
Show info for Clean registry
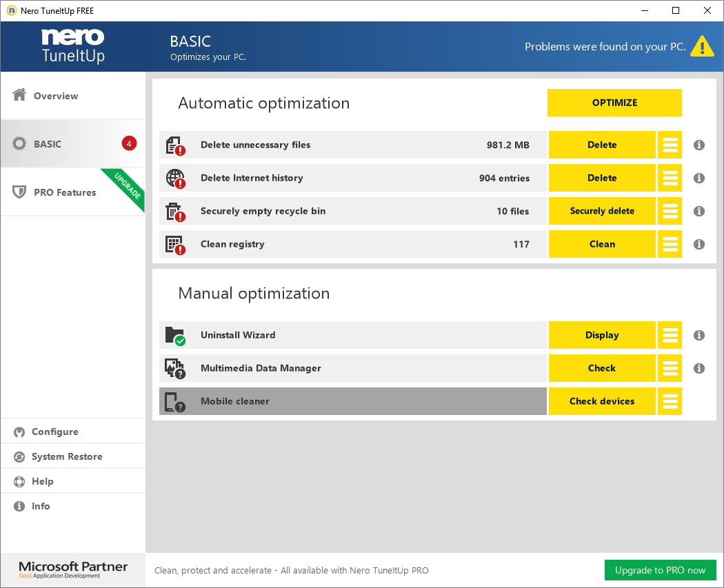(x=699, y=244)
